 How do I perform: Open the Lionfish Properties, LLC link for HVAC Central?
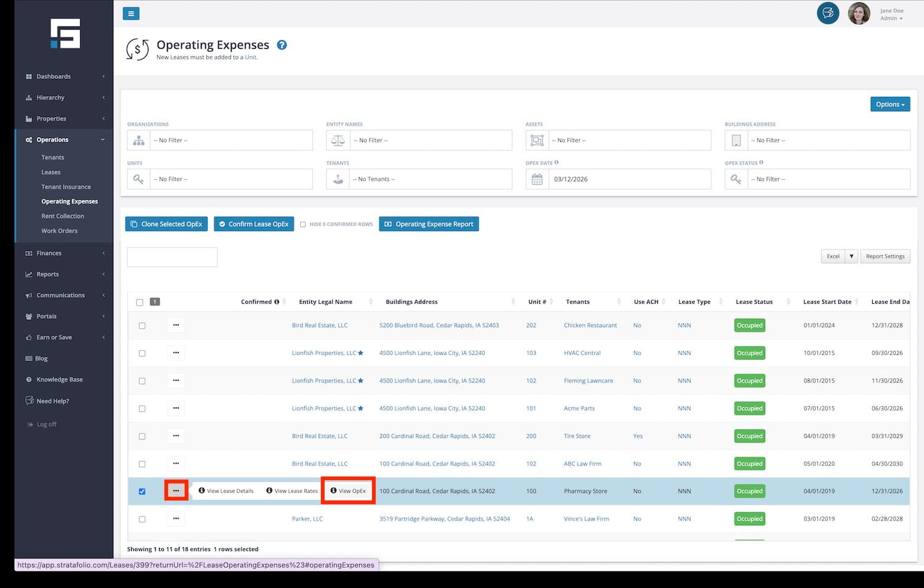[x=323, y=353]
